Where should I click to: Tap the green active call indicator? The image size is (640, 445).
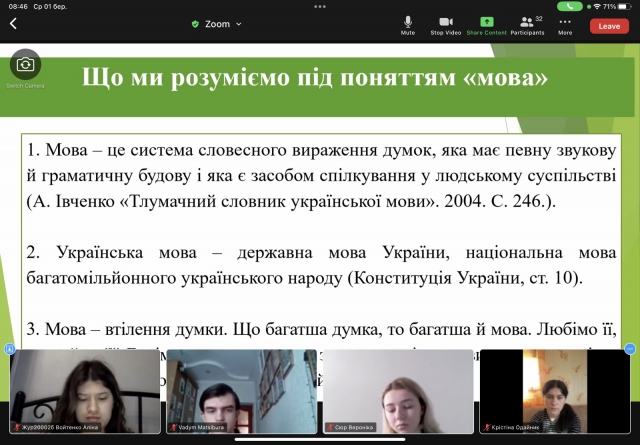pyautogui.click(x=570, y=7)
